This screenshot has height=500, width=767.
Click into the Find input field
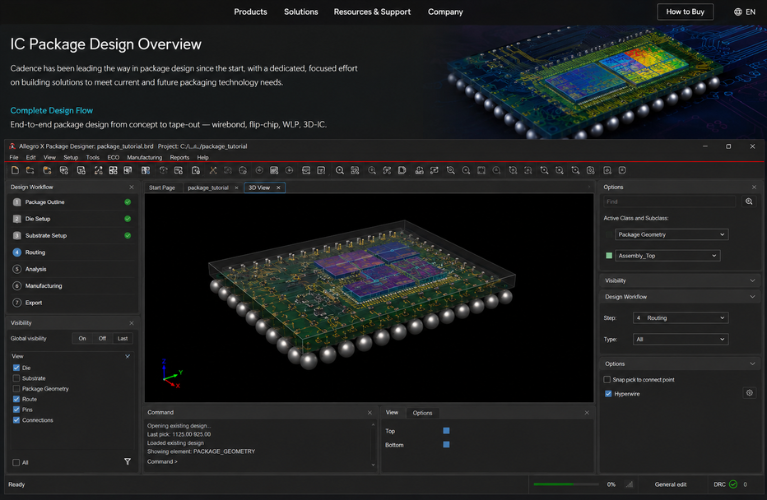click(x=669, y=202)
